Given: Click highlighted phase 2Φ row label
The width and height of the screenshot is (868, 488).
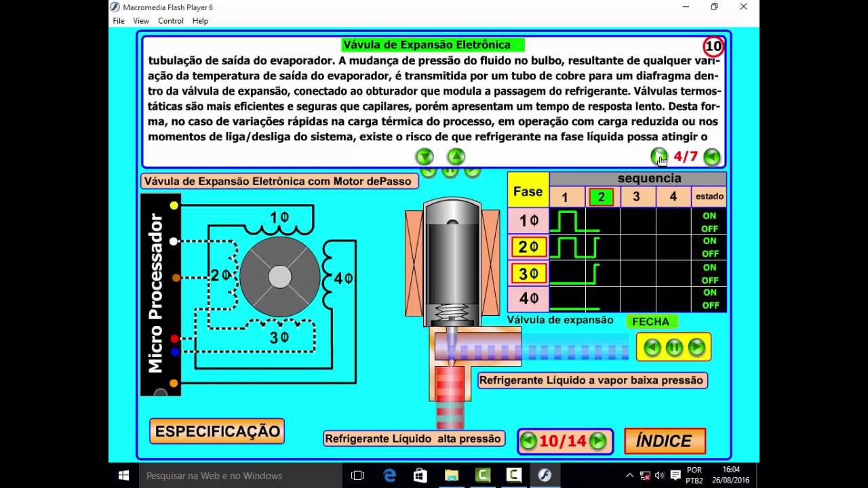Looking at the screenshot, I should click(528, 247).
